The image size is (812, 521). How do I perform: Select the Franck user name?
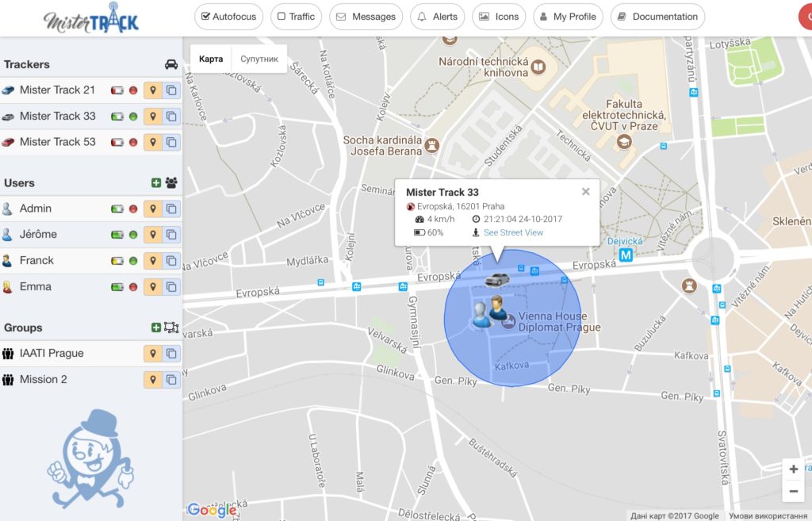36,260
